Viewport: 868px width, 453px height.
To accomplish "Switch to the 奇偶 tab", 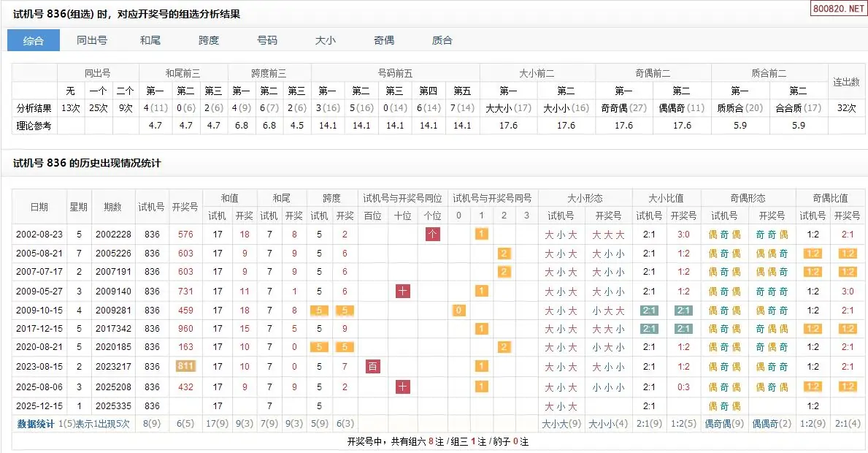I will click(x=384, y=40).
